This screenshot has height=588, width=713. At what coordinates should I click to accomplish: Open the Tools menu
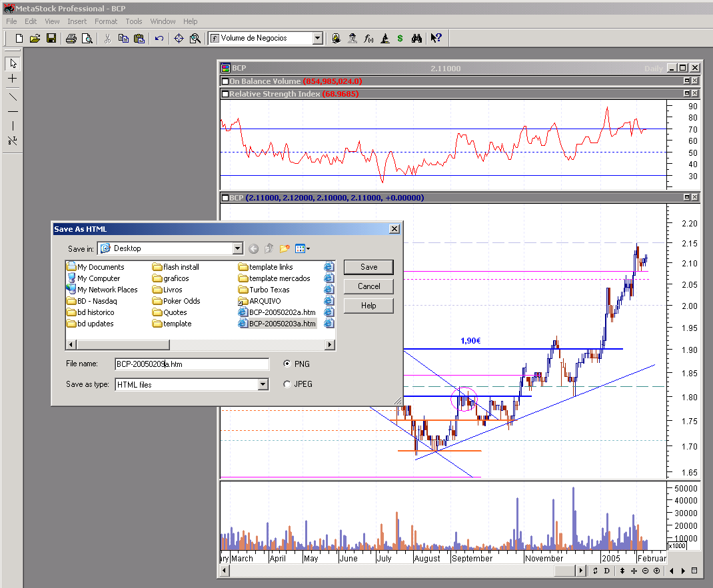pos(134,21)
